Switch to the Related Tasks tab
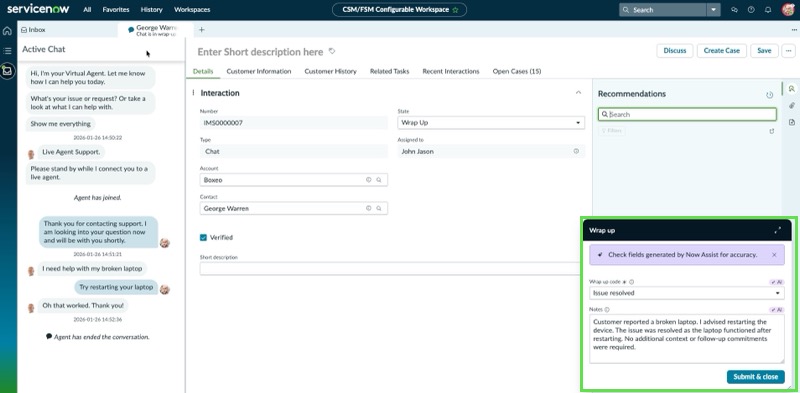The width and height of the screenshot is (800, 393). pyautogui.click(x=389, y=71)
